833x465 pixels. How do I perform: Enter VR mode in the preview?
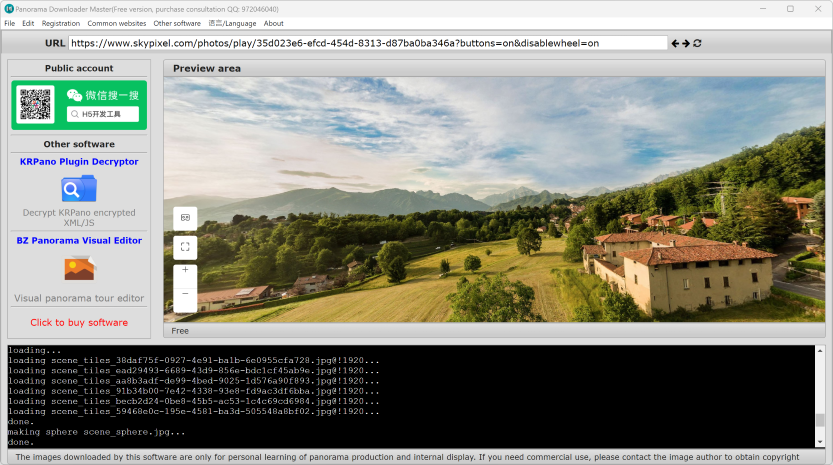185,218
